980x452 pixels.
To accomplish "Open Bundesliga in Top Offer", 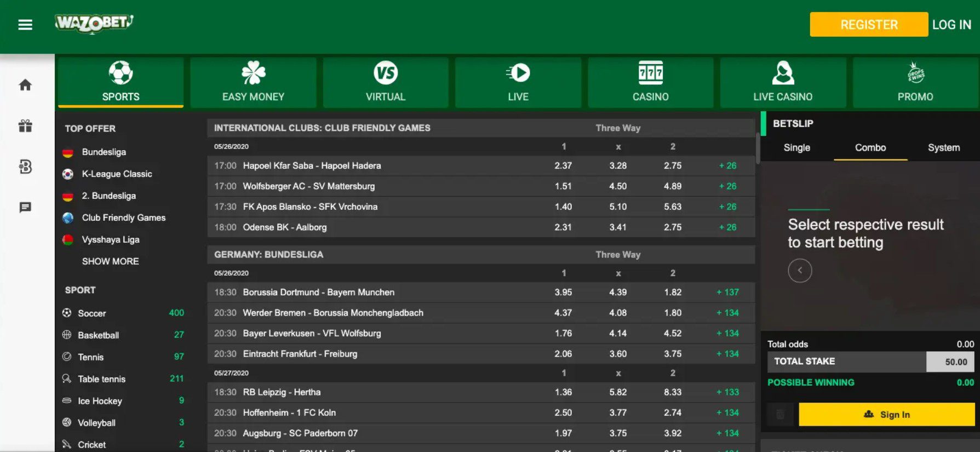I will click(104, 152).
